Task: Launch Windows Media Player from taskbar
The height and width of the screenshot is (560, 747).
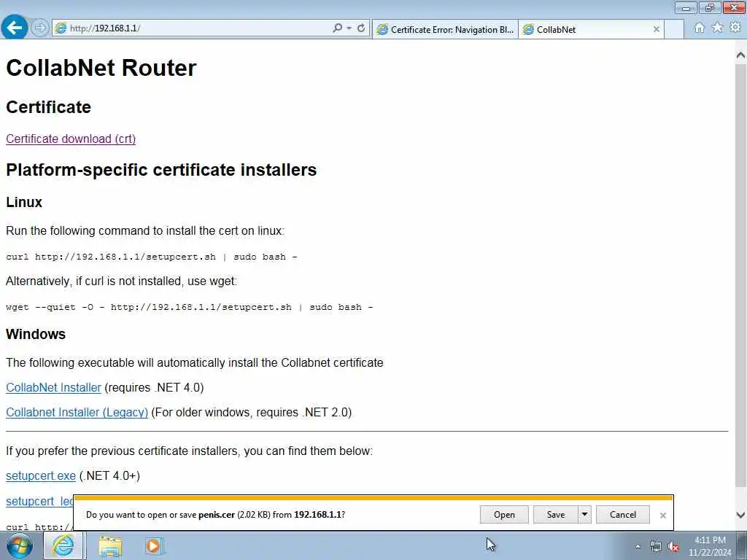Action: tap(155, 546)
